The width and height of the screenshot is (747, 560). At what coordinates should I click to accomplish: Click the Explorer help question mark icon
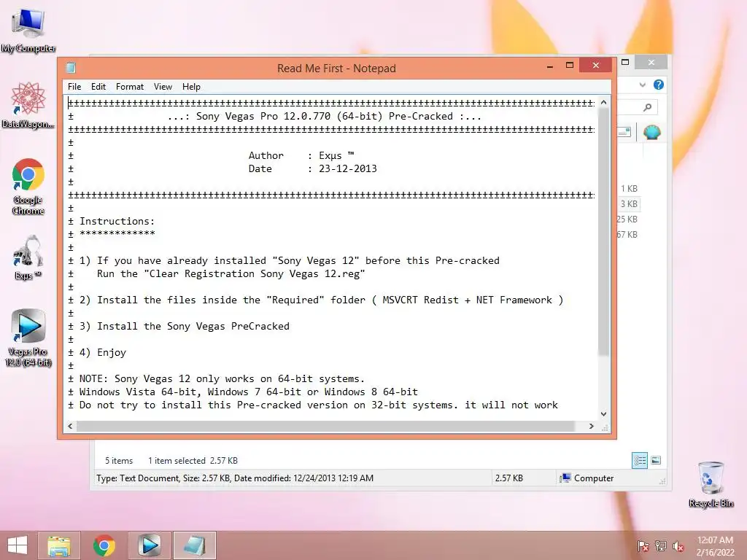(x=659, y=85)
